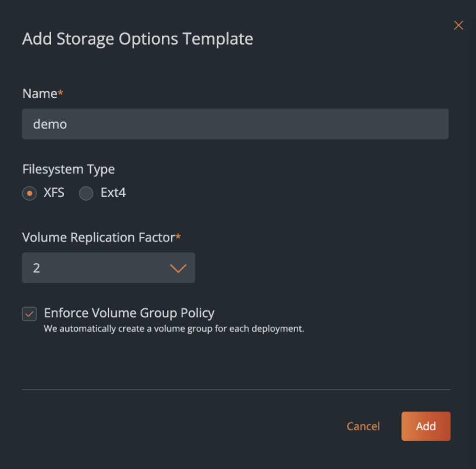Click the filled XFS radio indicator icon
The image size is (476, 469).
tap(29, 193)
